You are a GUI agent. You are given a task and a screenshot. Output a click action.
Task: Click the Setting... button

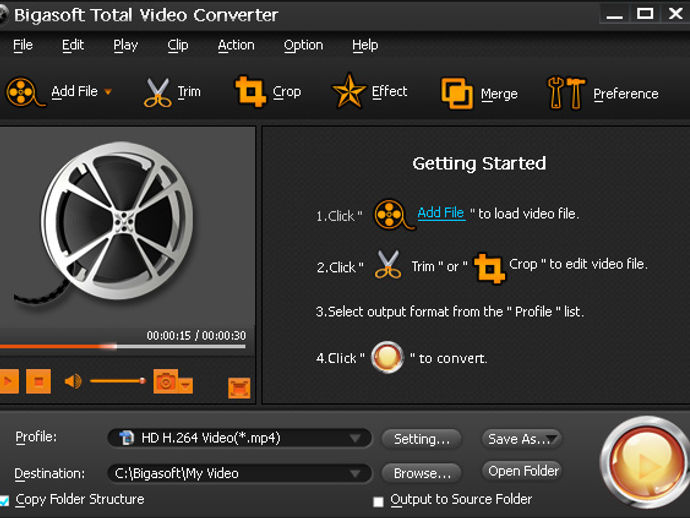point(422,439)
